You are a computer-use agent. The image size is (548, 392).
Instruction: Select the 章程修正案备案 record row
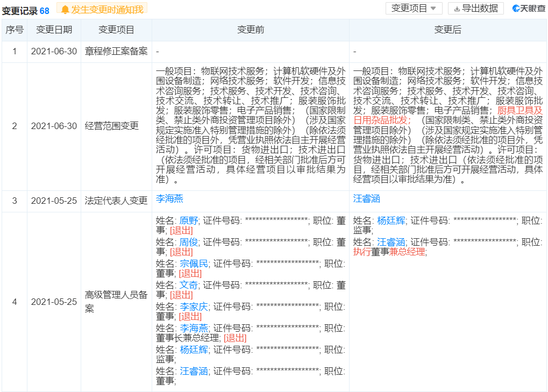point(274,52)
